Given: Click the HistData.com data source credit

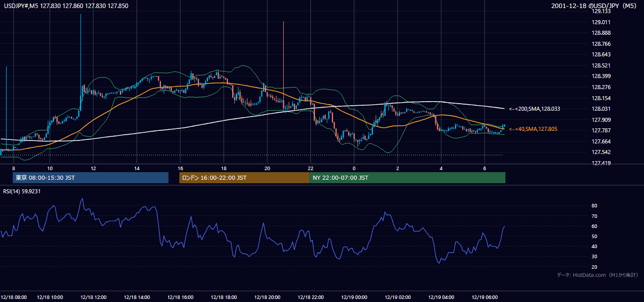Looking at the screenshot, I should [597, 275].
